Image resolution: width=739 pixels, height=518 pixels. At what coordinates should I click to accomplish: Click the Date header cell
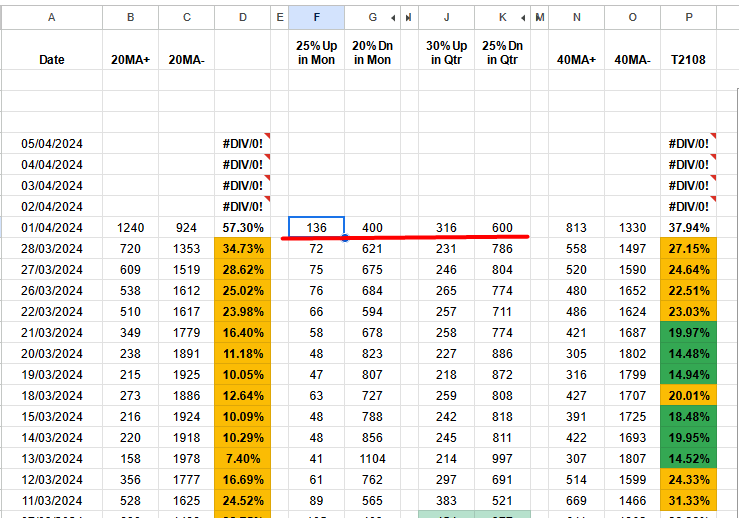[51, 50]
